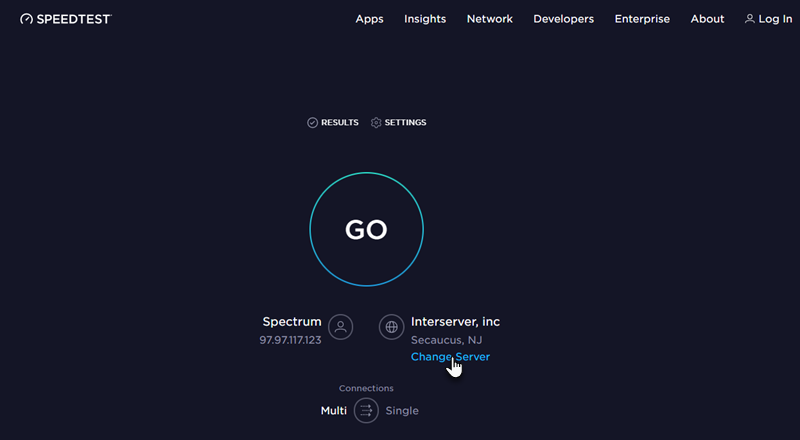The image size is (800, 440).
Task: Click the Speedtest logo in header
Action: click(x=66, y=19)
